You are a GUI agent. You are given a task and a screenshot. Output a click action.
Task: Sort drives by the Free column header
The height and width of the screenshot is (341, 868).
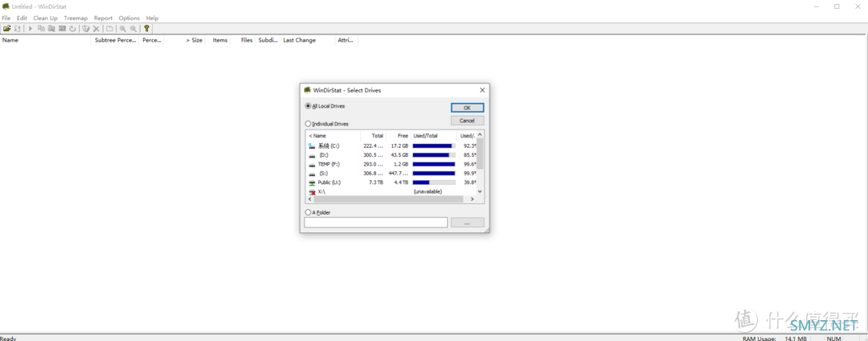pos(398,136)
